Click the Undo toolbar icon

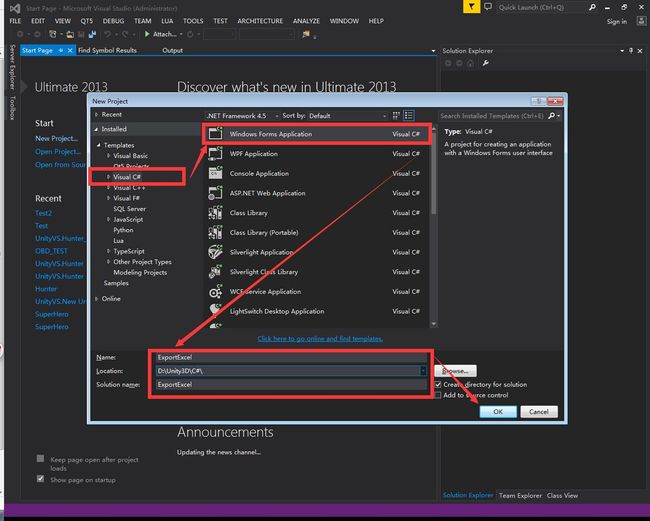coord(107,34)
